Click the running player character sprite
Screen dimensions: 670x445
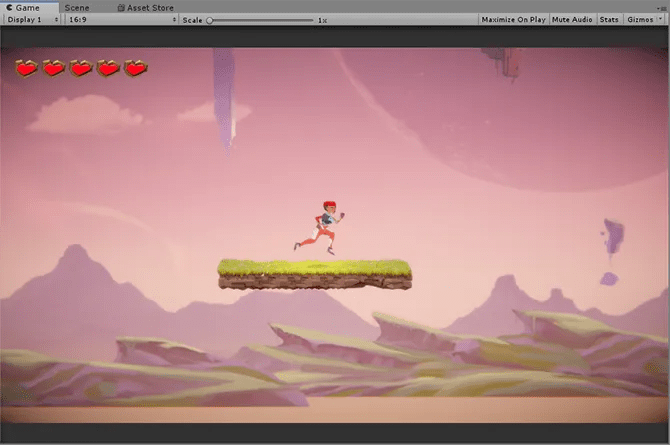(x=320, y=228)
